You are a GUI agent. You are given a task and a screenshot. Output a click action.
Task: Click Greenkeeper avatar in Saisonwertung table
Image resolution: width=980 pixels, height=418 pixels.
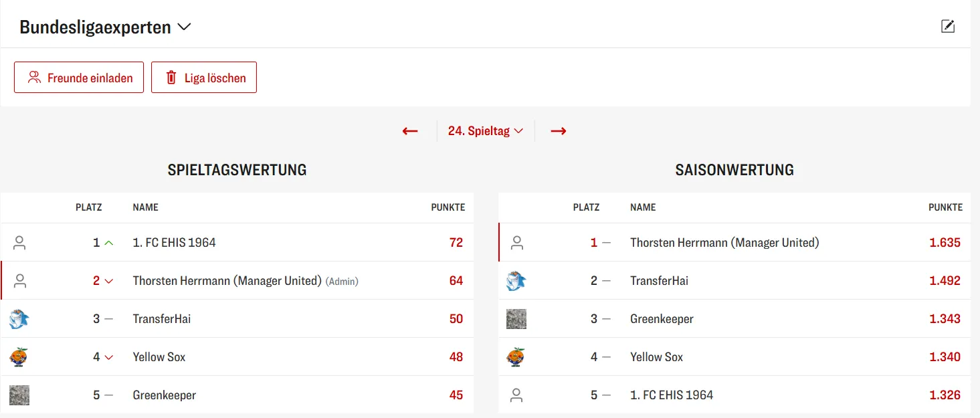[x=516, y=319]
